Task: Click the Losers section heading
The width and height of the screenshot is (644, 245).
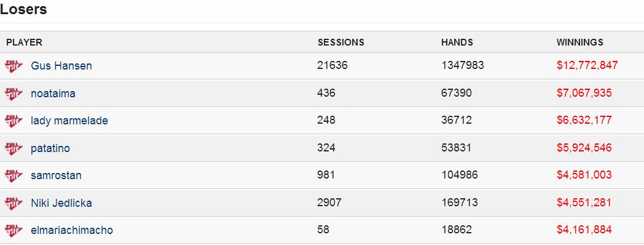Action: coord(23,9)
